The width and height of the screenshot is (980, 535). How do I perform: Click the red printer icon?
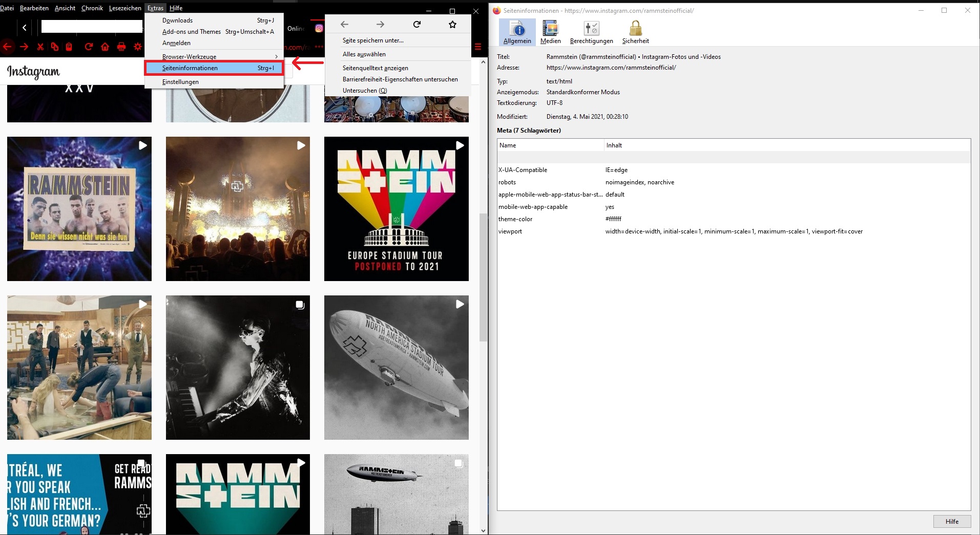click(x=121, y=47)
